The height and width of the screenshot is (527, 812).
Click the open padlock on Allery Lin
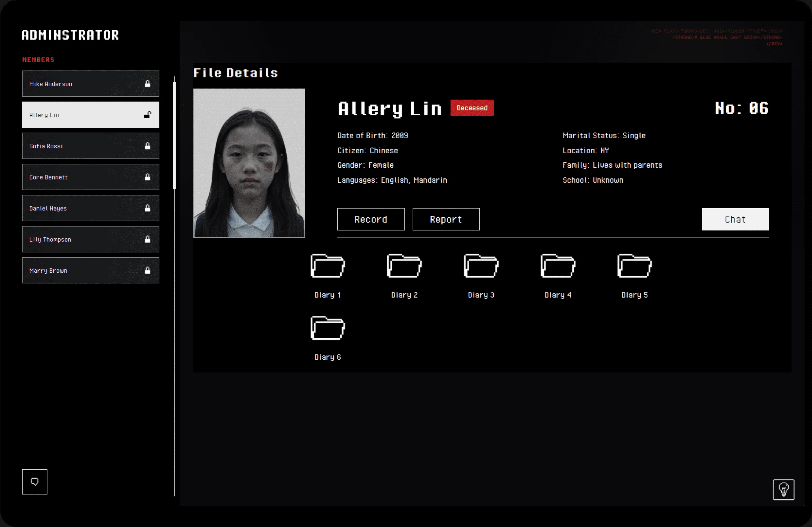coord(147,115)
